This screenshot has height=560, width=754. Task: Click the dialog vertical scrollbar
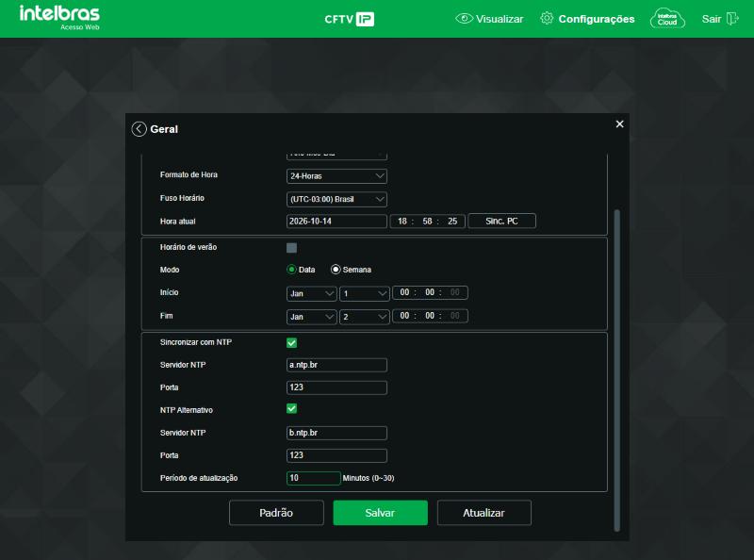click(617, 371)
